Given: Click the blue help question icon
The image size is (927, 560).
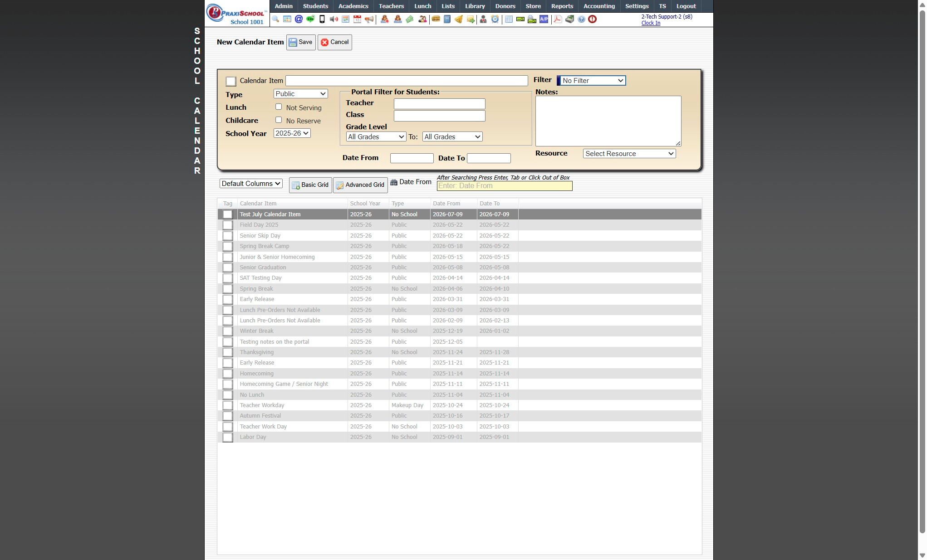Looking at the screenshot, I should click(x=581, y=19).
